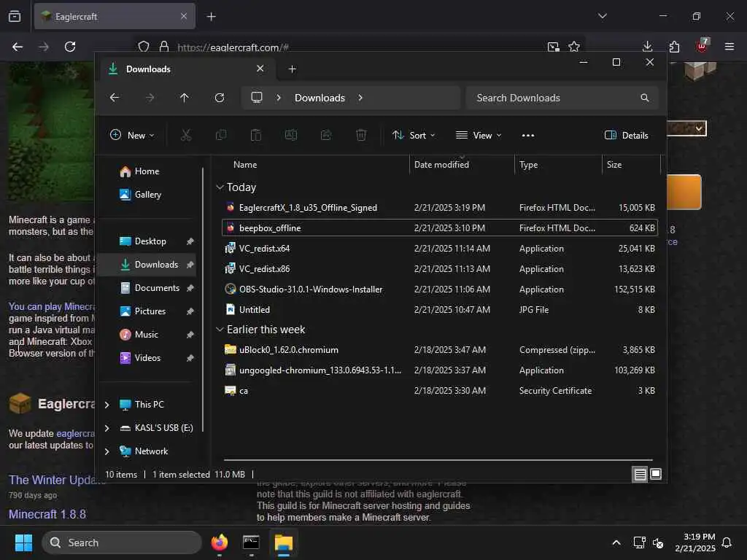Expand KASL'S USB (E:) tree node

click(x=107, y=427)
